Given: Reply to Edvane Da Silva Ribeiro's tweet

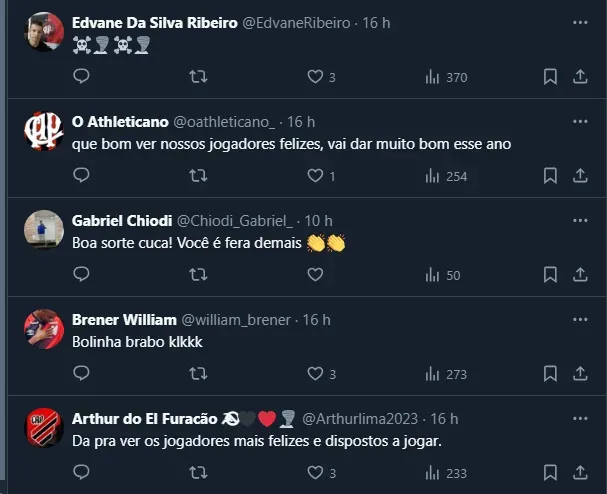Looking at the screenshot, I should click(82, 77).
